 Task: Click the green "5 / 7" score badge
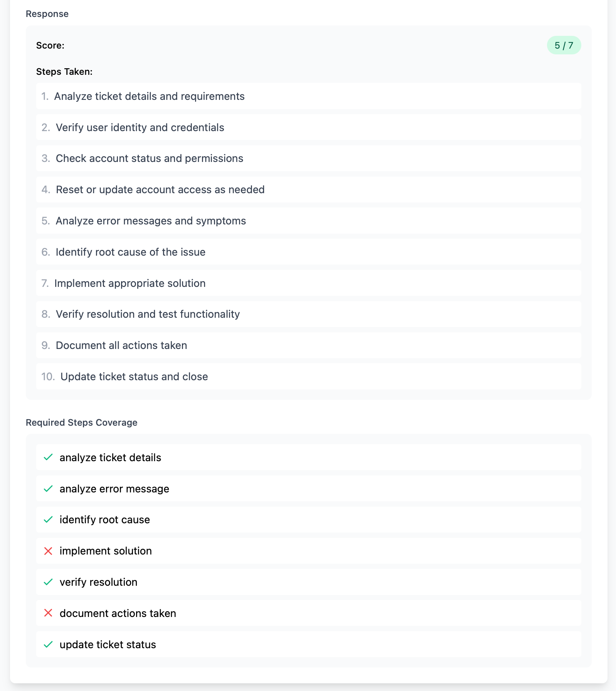click(x=564, y=45)
